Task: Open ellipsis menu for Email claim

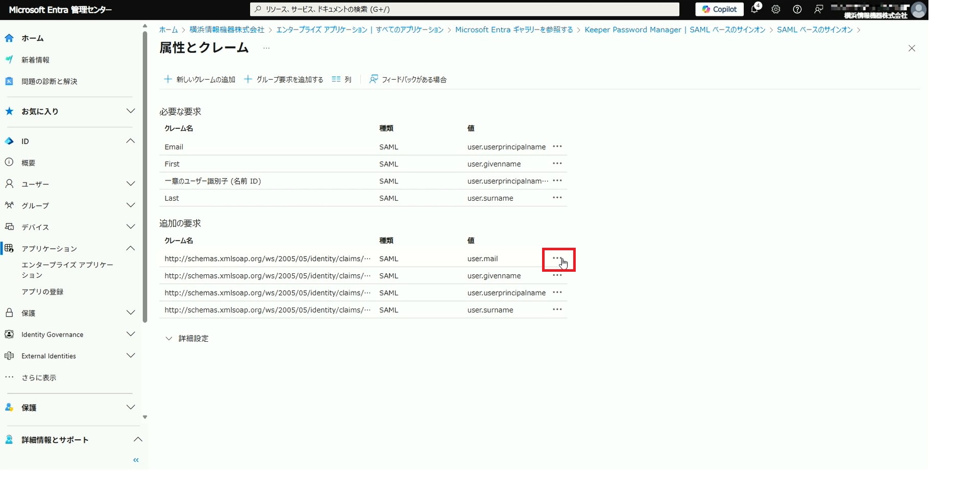Action: 557,147
